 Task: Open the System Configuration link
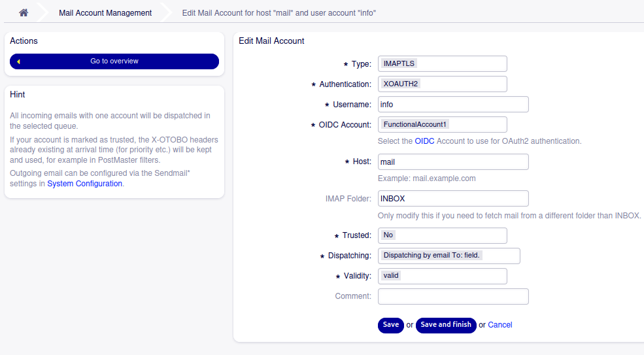click(84, 184)
